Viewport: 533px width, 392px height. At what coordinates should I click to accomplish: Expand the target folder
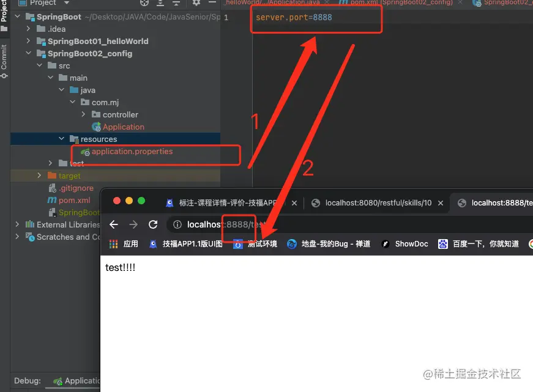coord(39,176)
